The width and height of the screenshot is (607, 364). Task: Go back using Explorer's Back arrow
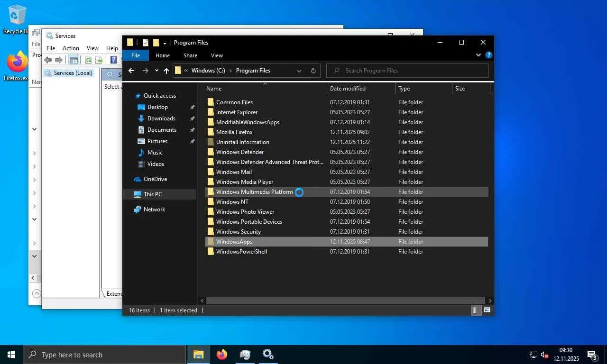point(131,71)
